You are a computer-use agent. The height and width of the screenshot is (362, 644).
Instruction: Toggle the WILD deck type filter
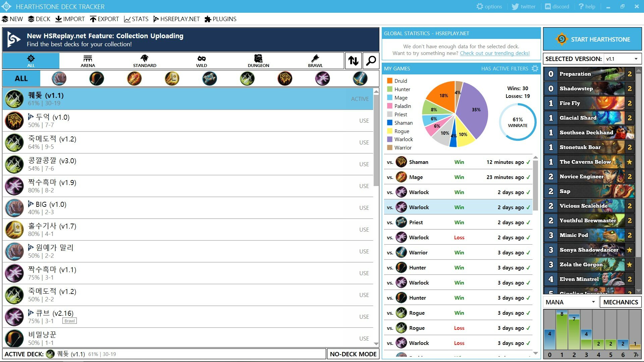201,61
